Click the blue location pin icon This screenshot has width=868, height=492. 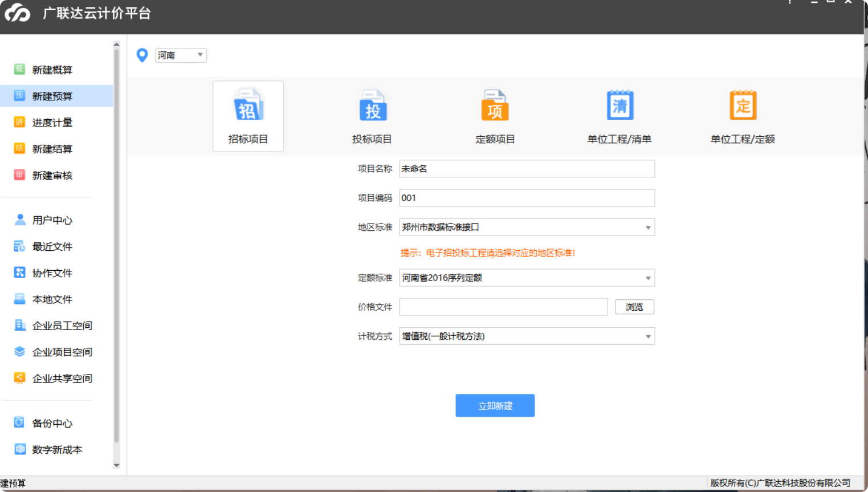(x=142, y=55)
